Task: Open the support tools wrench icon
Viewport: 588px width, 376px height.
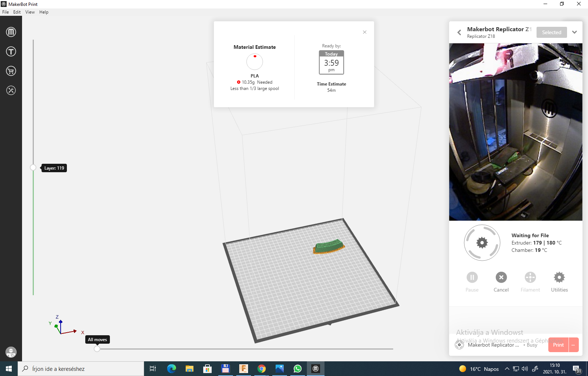Action: tap(11, 90)
